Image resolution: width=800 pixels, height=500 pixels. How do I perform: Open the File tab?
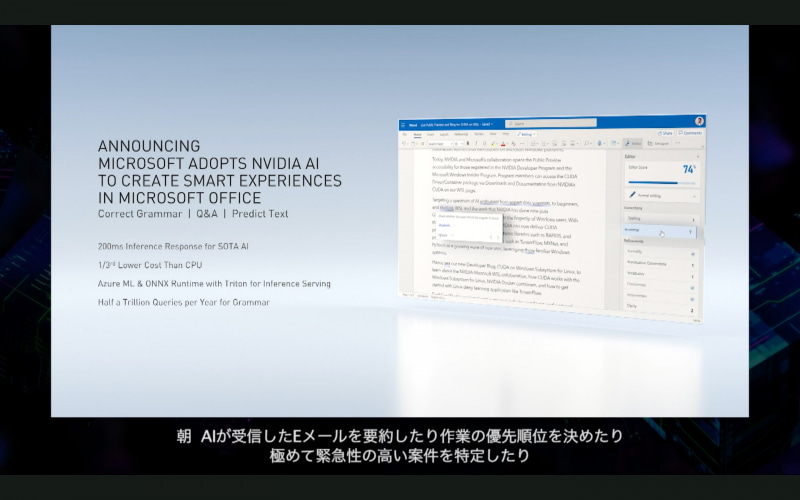(405, 134)
